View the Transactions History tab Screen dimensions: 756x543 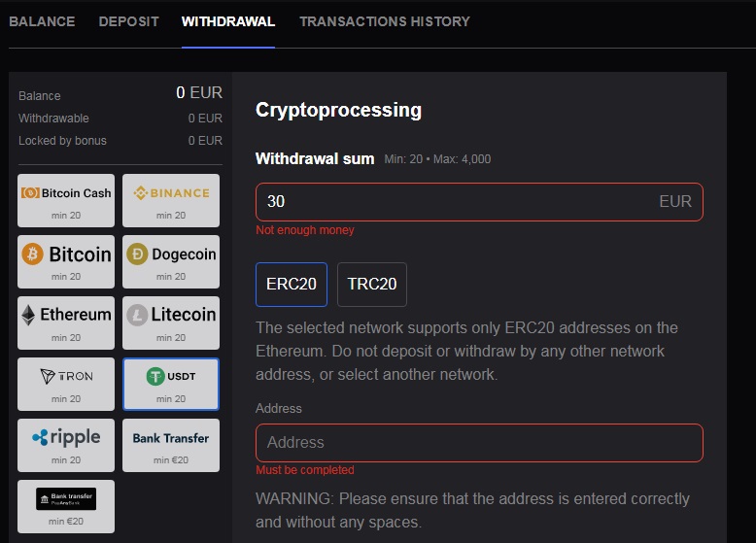385,21
